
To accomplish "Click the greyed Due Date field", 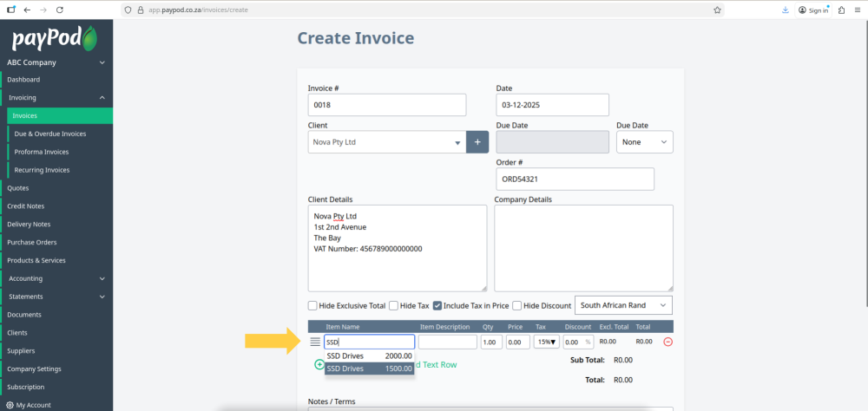I will pyautogui.click(x=552, y=142).
